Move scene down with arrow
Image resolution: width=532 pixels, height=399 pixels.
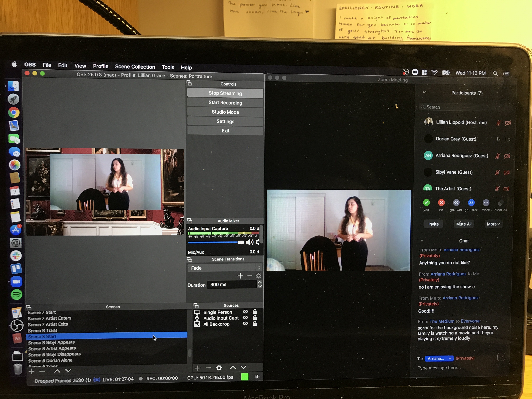(x=68, y=371)
